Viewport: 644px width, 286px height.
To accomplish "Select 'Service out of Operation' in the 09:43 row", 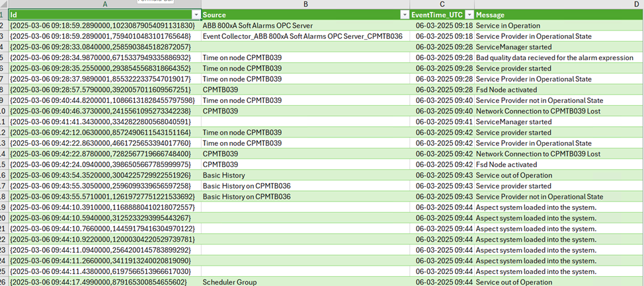I will coord(559,175).
